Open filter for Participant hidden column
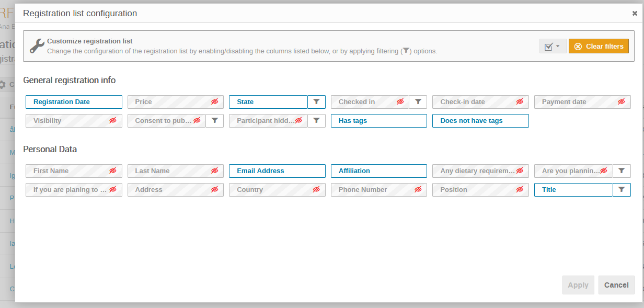 tap(316, 121)
